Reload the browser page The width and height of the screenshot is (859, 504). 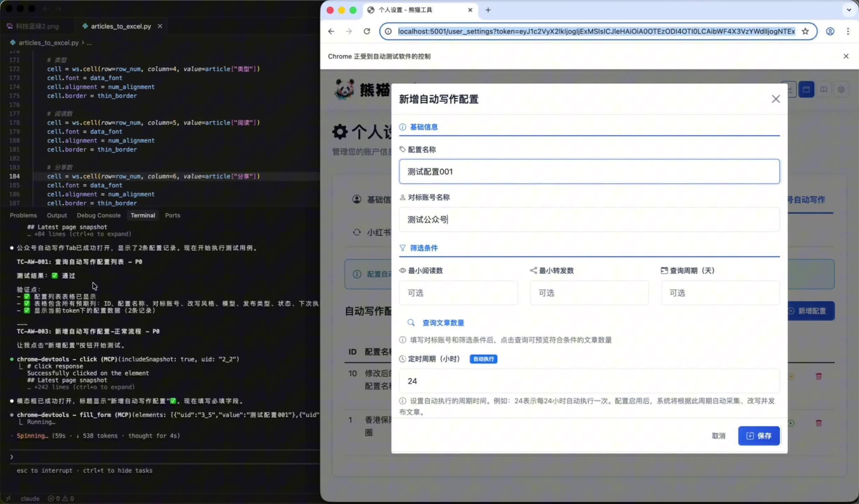click(367, 31)
